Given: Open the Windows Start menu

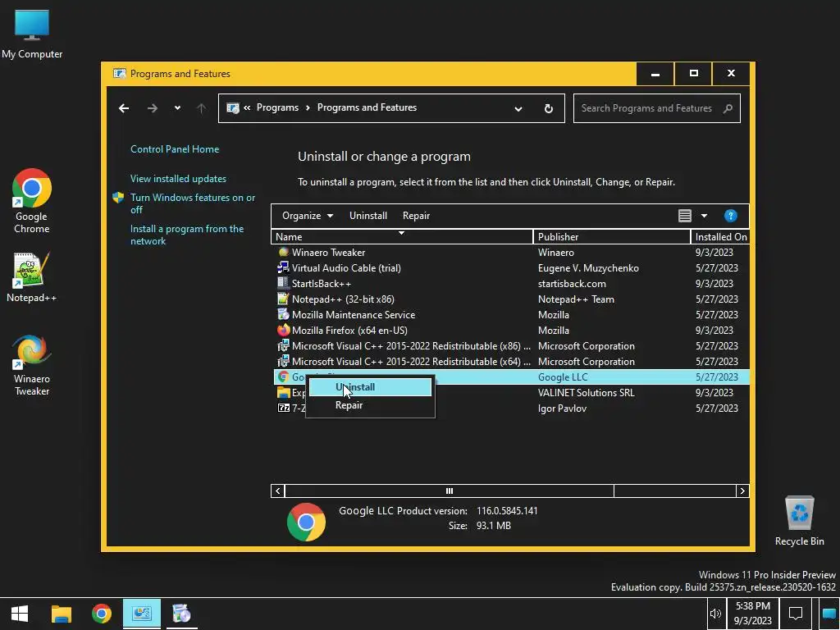Looking at the screenshot, I should [x=20, y=614].
